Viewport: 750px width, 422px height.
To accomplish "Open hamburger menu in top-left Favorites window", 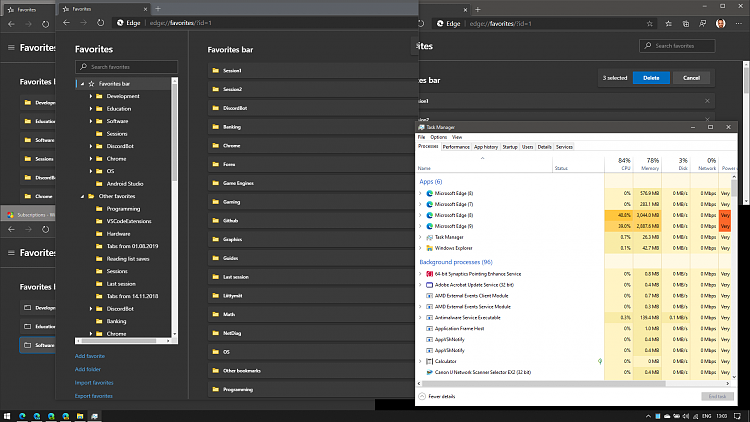I will [11, 47].
